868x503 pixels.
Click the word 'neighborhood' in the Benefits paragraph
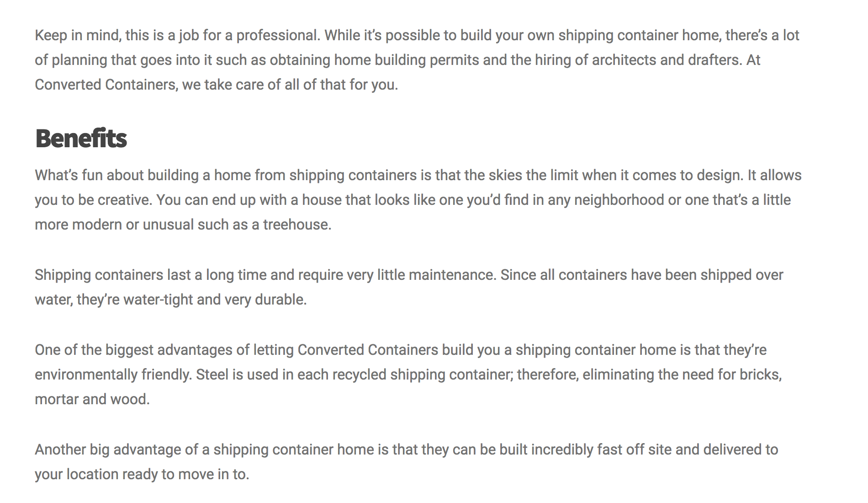coord(619,200)
